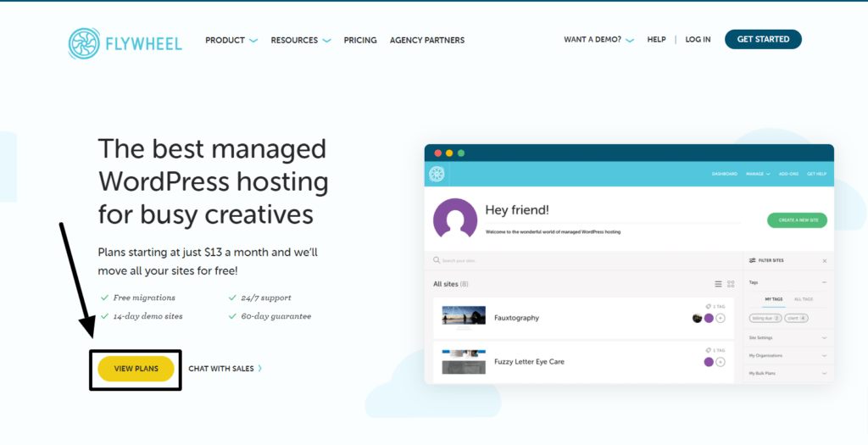Screen dimensions: 868x445
Task: Expand the My Bulk Plans section
Action: tap(787, 373)
